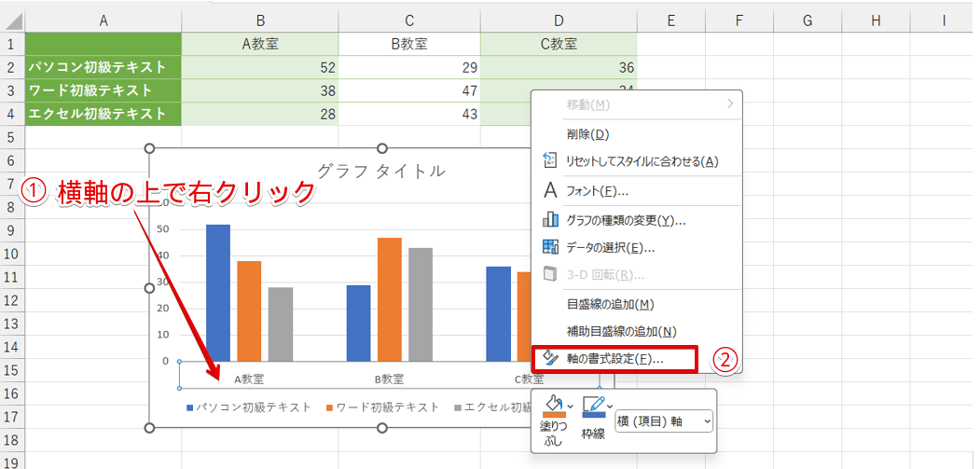Viewport: 980px width, 469px height.
Task: Expand the chart element selector 横 (項目) 軸
Action: [664, 421]
